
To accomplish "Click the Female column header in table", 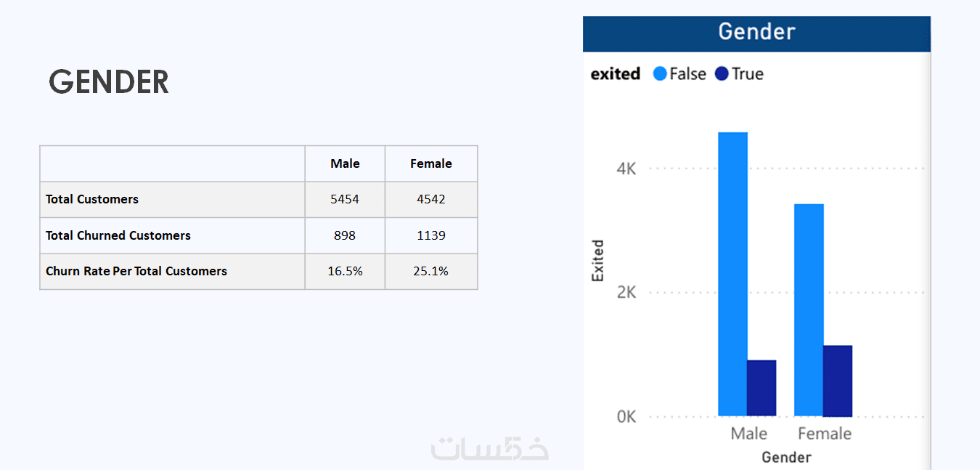I will pyautogui.click(x=431, y=163).
